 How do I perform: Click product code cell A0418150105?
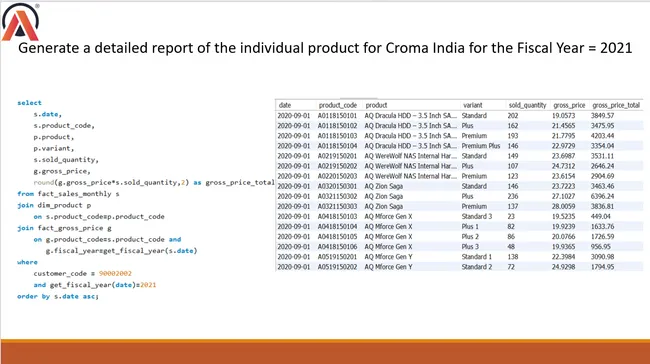(337, 237)
